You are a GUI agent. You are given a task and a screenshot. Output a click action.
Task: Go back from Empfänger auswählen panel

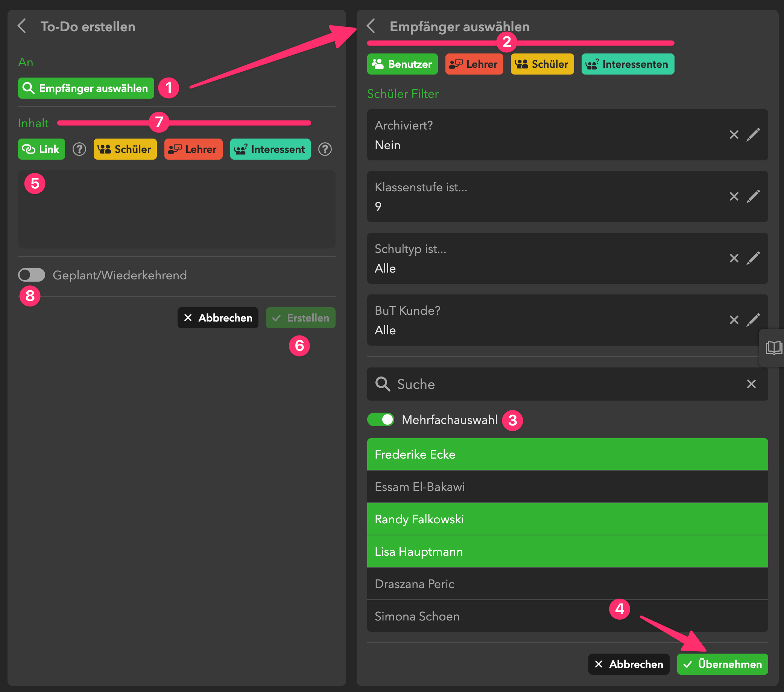tap(371, 26)
